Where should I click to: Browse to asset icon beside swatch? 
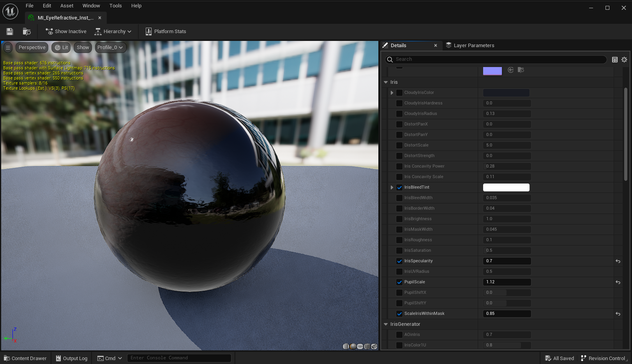coord(521,70)
